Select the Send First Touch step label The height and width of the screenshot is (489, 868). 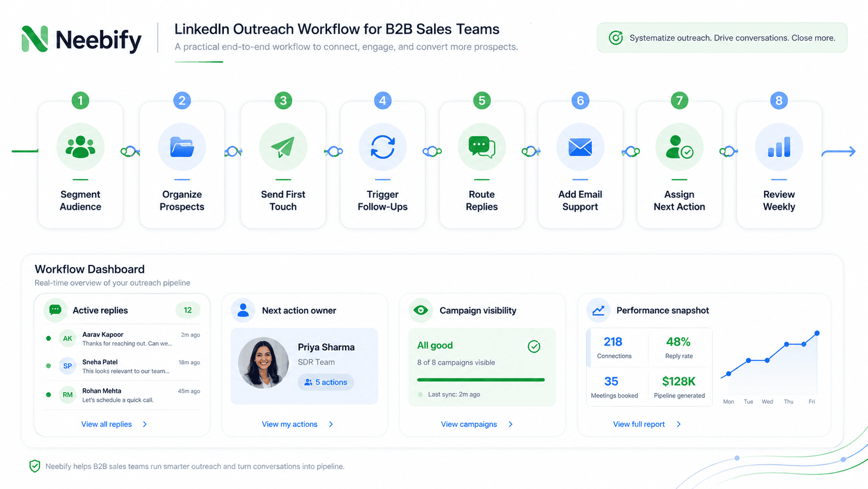click(283, 201)
